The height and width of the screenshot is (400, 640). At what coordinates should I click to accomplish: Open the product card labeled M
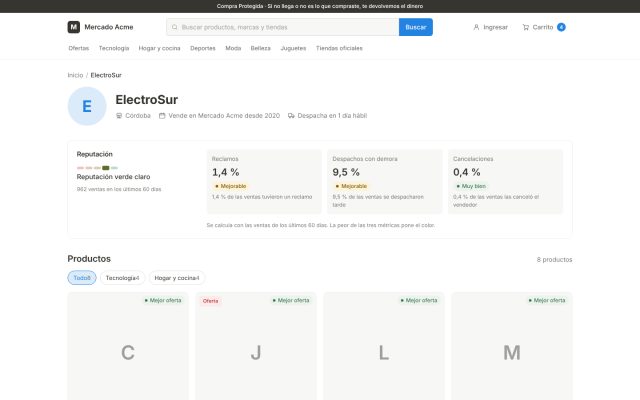point(512,346)
